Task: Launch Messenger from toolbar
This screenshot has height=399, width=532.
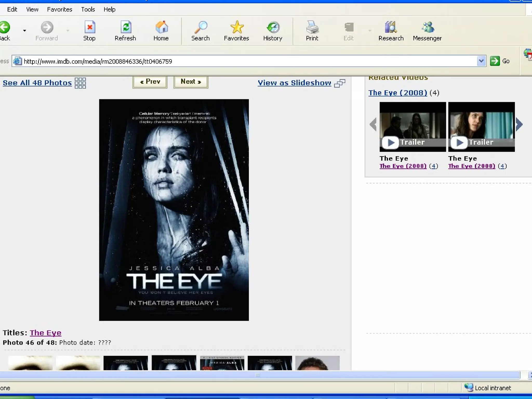Action: click(x=427, y=28)
